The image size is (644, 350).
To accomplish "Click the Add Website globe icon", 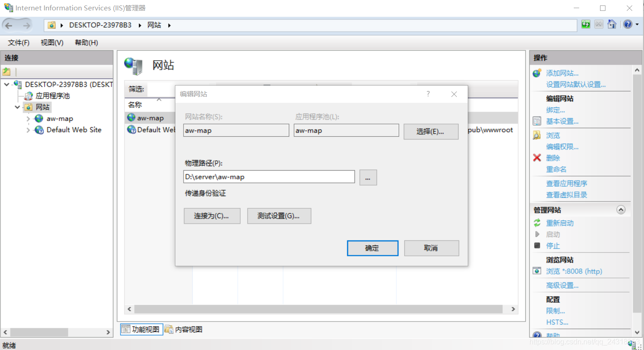I will [x=537, y=73].
